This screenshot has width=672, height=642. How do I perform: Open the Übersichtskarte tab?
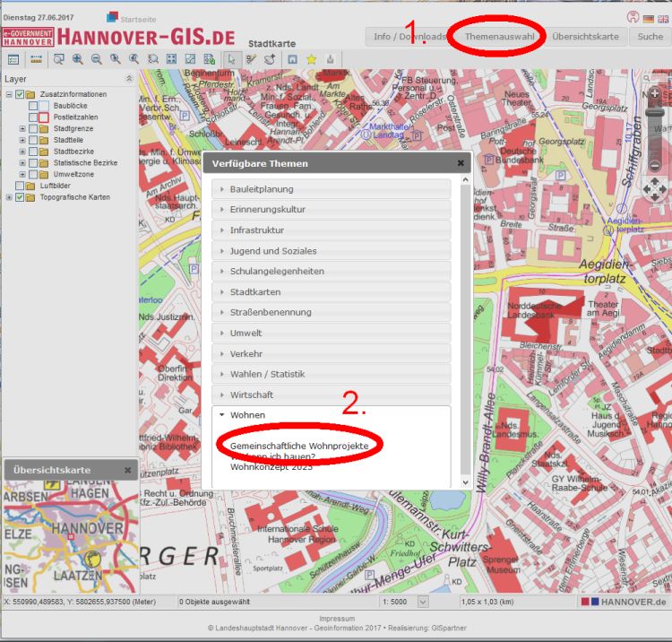(x=585, y=37)
